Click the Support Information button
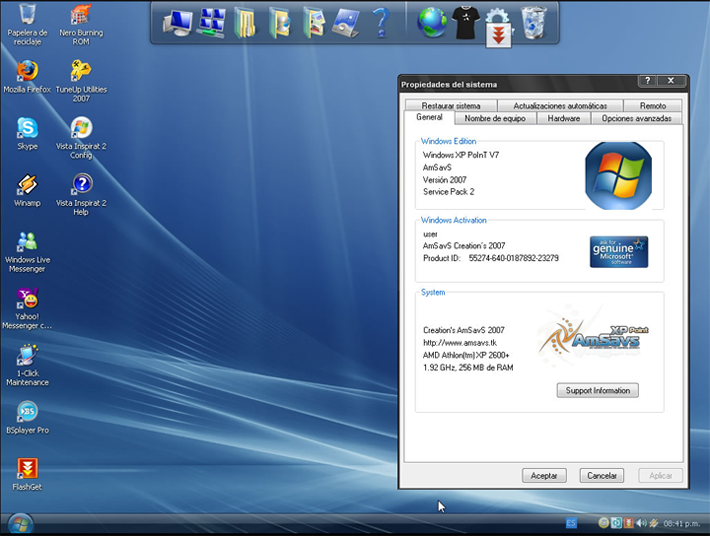 (598, 390)
